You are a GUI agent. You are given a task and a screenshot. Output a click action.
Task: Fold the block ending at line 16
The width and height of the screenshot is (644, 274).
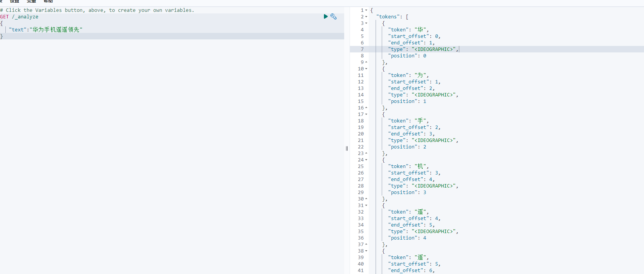[366, 108]
